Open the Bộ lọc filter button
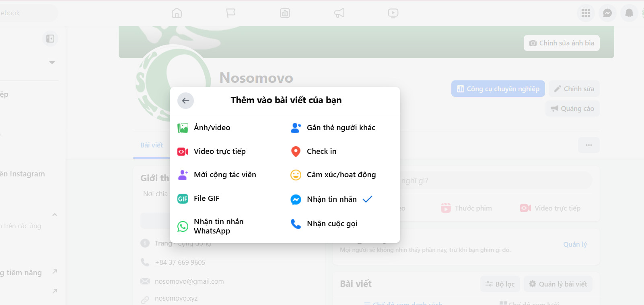Screen dimensions: 644x305 (500, 284)
